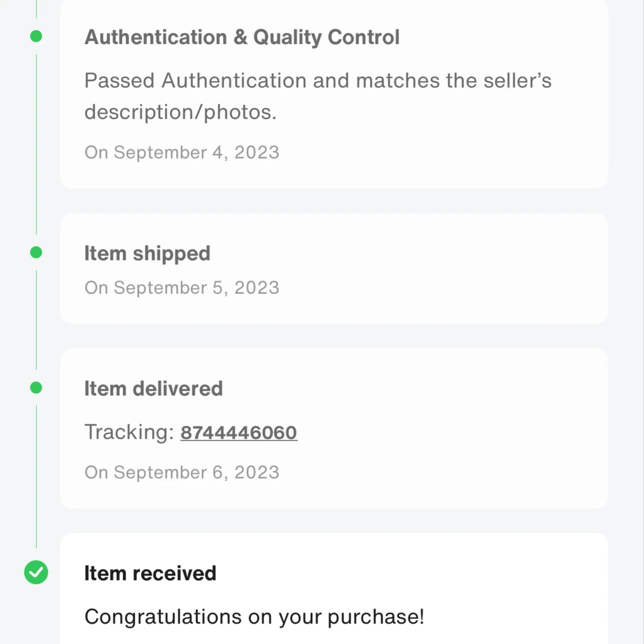Click the Tracking label text
This screenshot has height=644, width=644.
pos(129,433)
